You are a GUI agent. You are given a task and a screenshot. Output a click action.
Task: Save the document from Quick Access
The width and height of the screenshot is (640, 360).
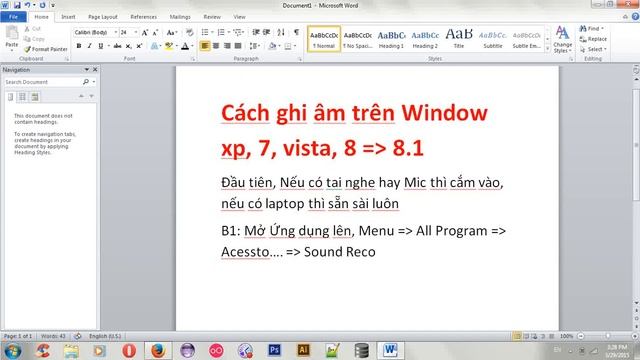point(17,5)
